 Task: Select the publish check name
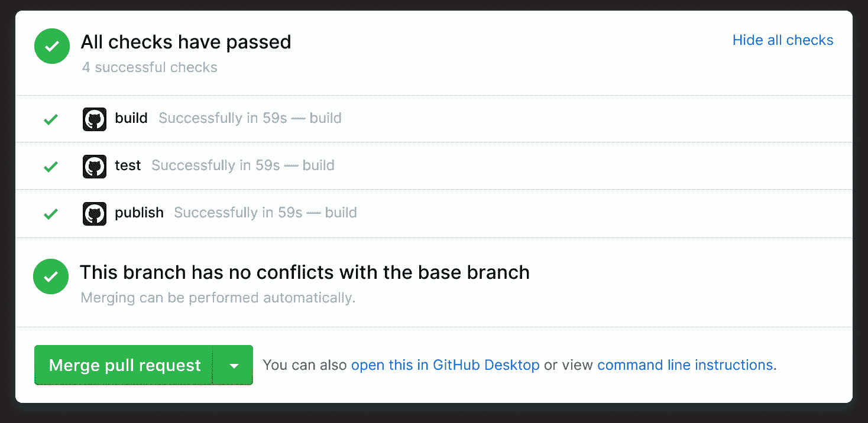139,213
